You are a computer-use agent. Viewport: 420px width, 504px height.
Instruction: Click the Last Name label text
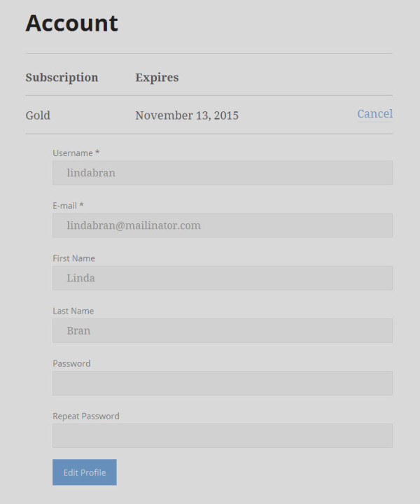point(73,311)
